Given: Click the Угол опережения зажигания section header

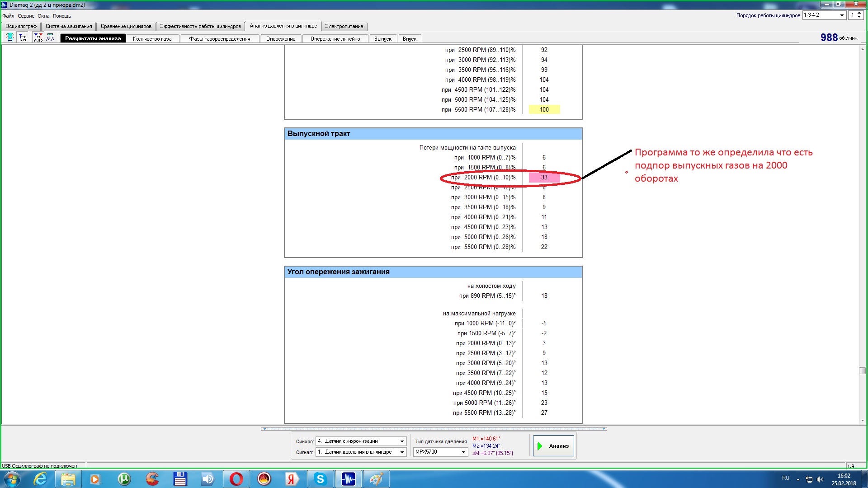Looking at the screenshot, I should pos(433,272).
